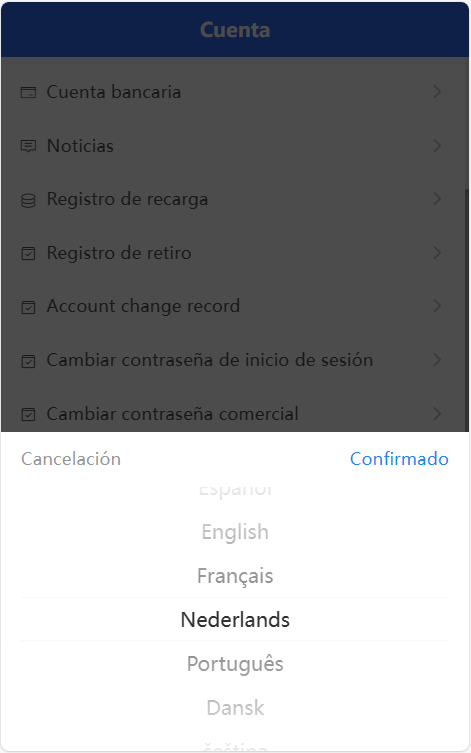
Task: Click the Cuenta bancaria card icon
Action: coord(28,92)
